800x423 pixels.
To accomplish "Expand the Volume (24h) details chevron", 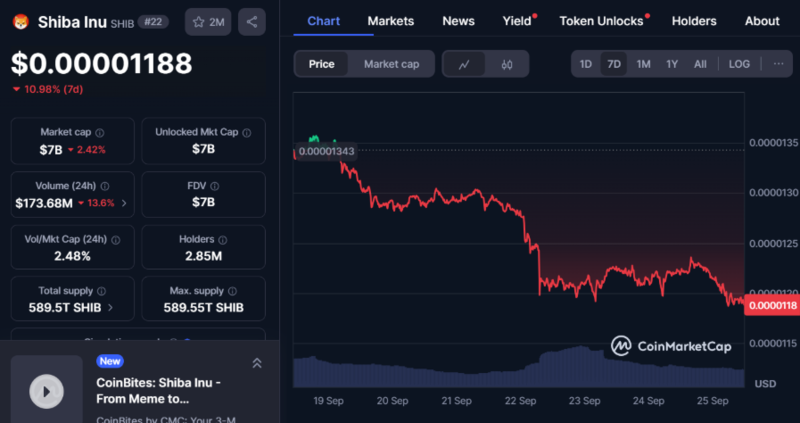I will click(124, 203).
